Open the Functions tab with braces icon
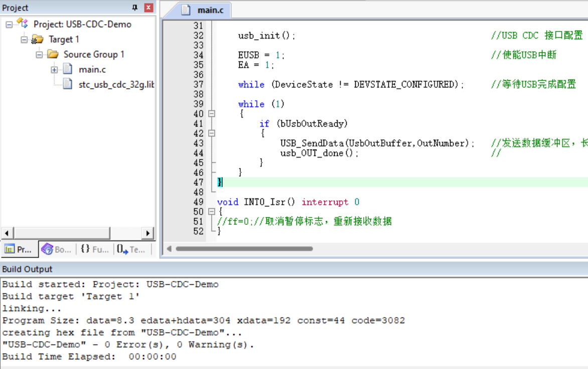The width and height of the screenshot is (588, 369). 94,249
